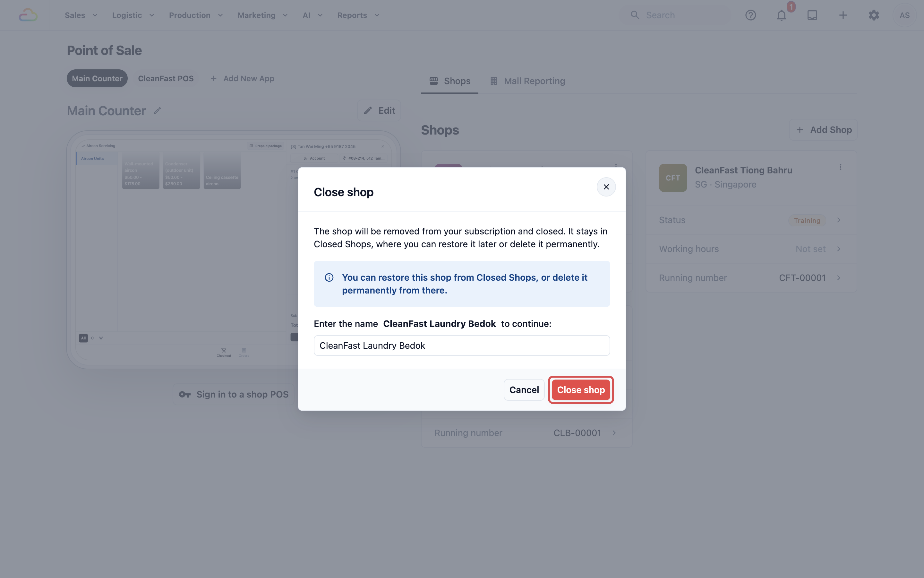The width and height of the screenshot is (924, 578).
Task: Click Cancel in the Close shop dialog
Action: 524,390
